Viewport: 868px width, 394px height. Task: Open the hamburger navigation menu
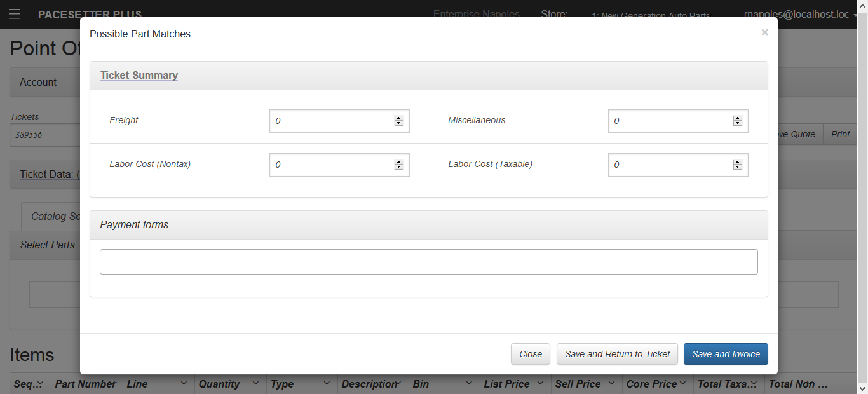[x=14, y=14]
